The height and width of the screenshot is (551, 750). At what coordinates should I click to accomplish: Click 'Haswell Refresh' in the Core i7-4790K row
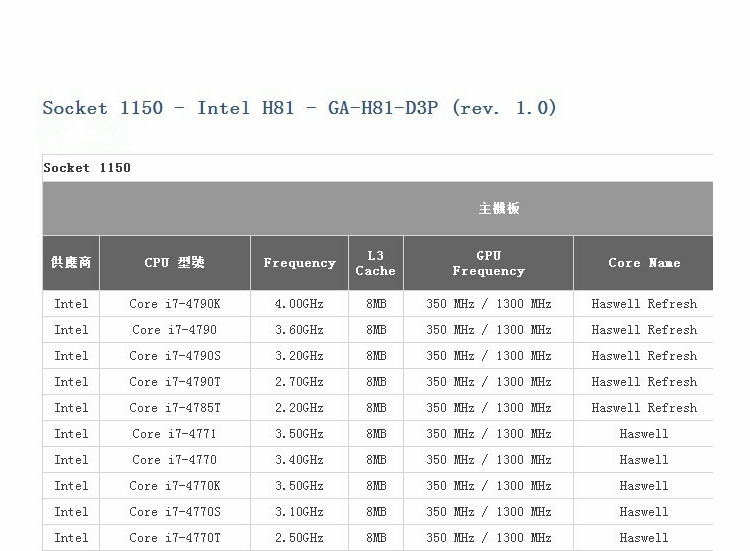pyautogui.click(x=644, y=304)
